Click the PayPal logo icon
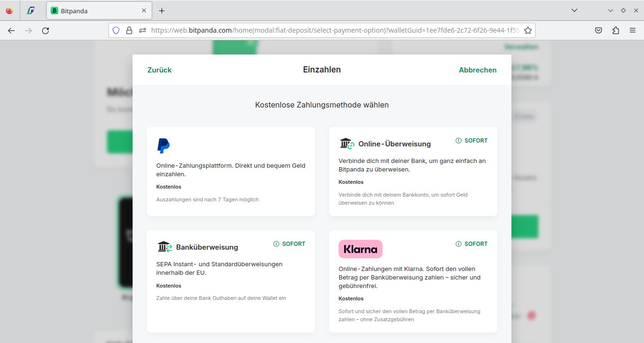This screenshot has height=343, width=644. [x=163, y=146]
